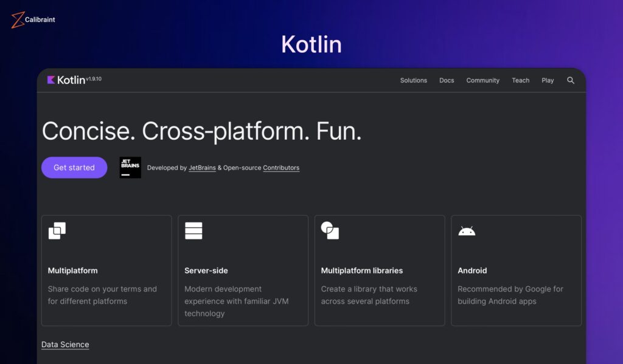
Task: Open the Data Science link
Action: tap(65, 345)
